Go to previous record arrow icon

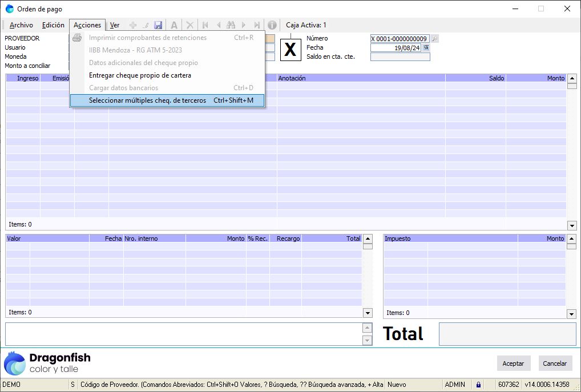point(218,25)
